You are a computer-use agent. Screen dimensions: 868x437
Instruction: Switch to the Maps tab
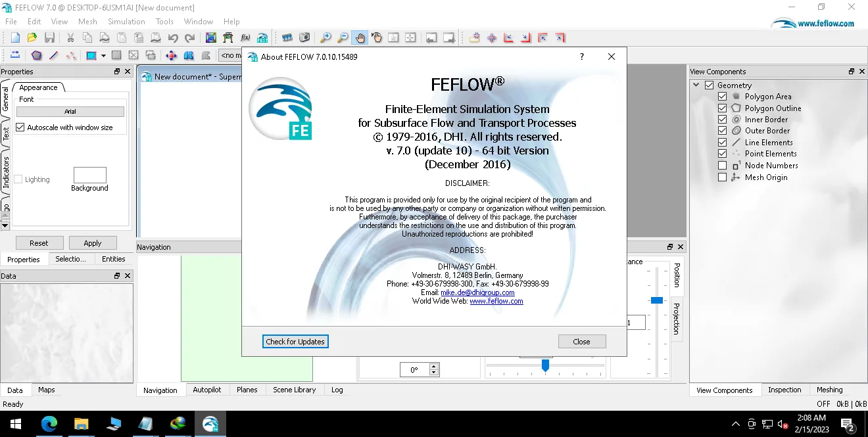tap(47, 390)
